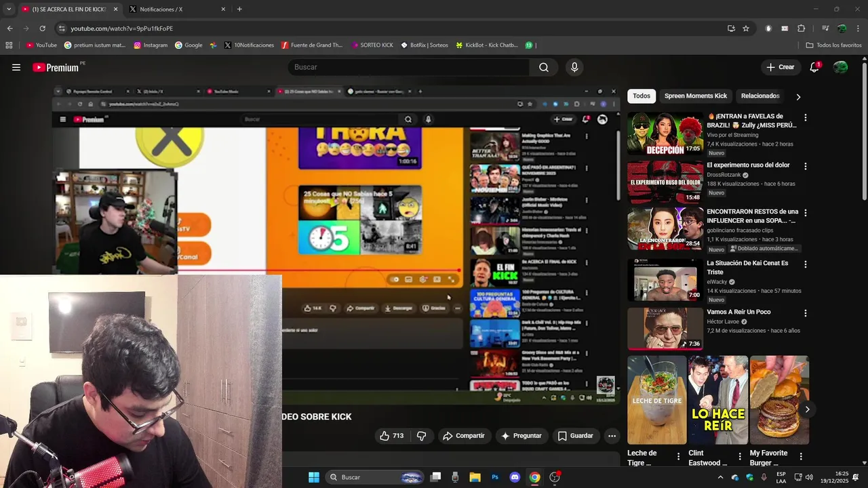Select the Spreen Moments Kick chip
Viewport: 868px width, 488px height.
tap(695, 96)
